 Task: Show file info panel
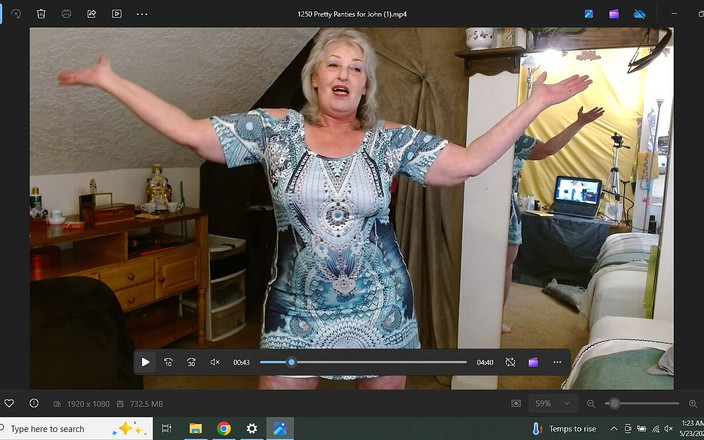tap(34, 403)
